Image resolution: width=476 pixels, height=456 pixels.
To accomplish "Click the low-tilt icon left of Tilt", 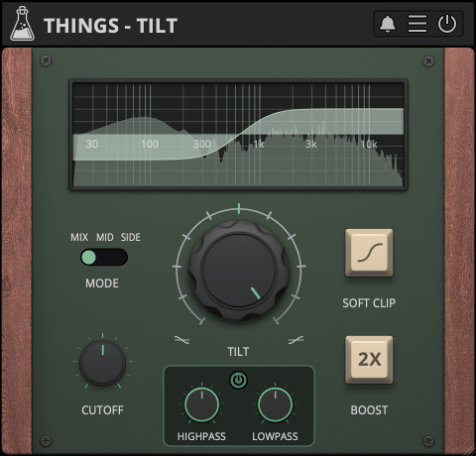I will pos(181,340).
